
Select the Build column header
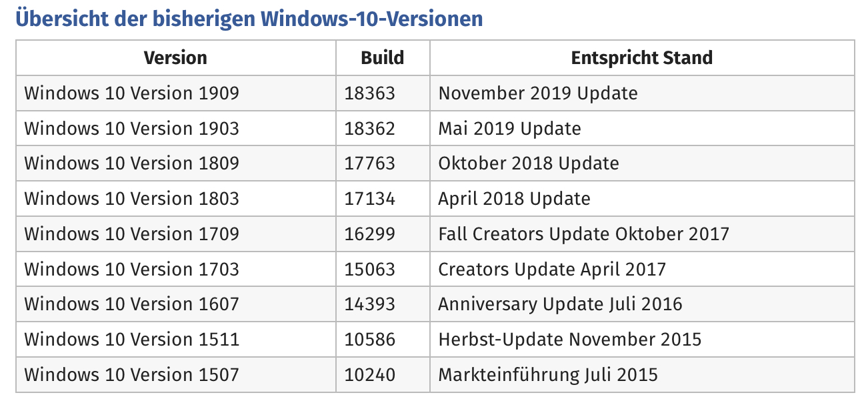pos(383,57)
